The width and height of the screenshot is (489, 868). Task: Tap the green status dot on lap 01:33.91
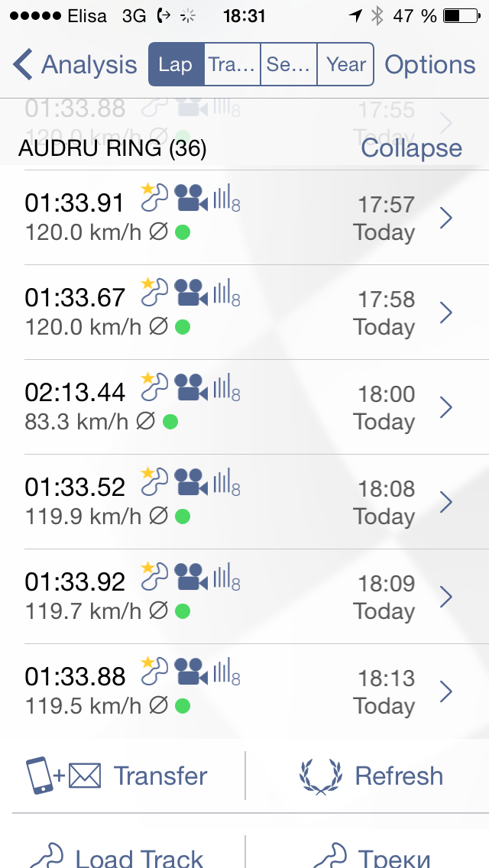pyautogui.click(x=182, y=232)
